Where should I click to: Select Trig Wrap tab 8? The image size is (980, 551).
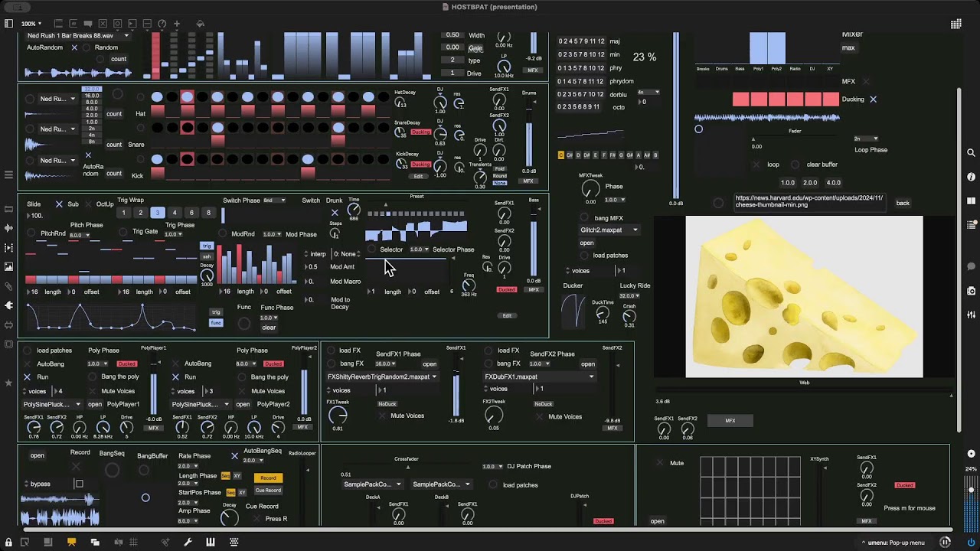pyautogui.click(x=208, y=213)
